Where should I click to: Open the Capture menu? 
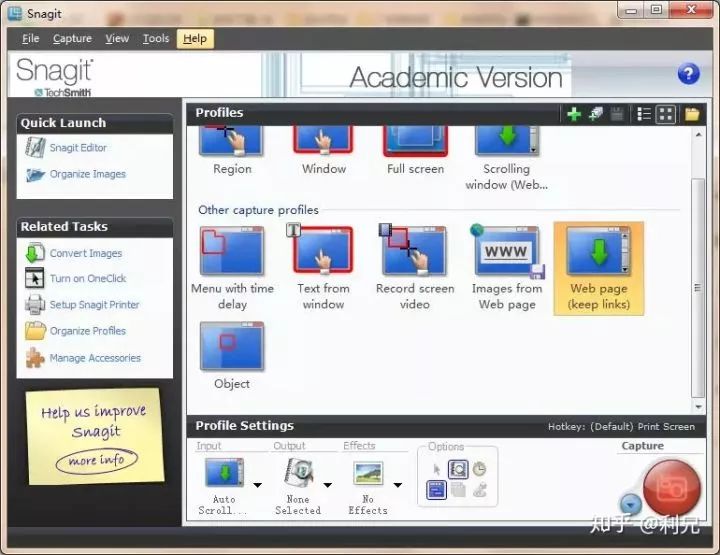(x=72, y=38)
